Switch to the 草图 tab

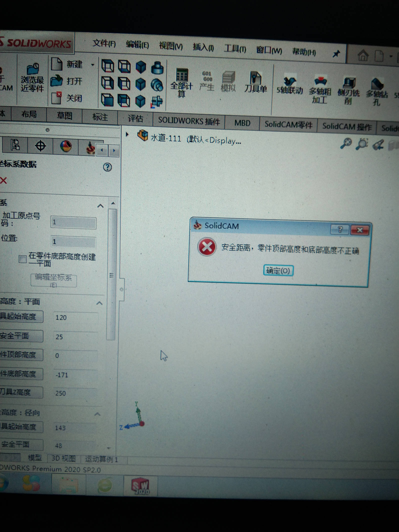click(64, 116)
